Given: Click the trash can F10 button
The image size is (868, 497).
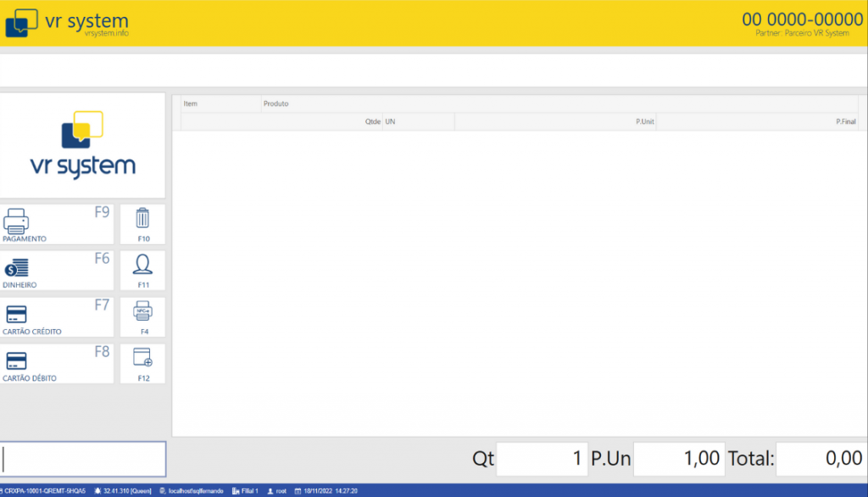Looking at the screenshot, I should [142, 225].
